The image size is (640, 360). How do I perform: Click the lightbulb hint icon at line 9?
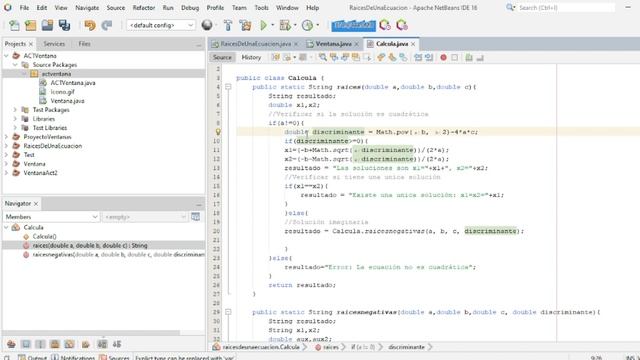click(218, 132)
